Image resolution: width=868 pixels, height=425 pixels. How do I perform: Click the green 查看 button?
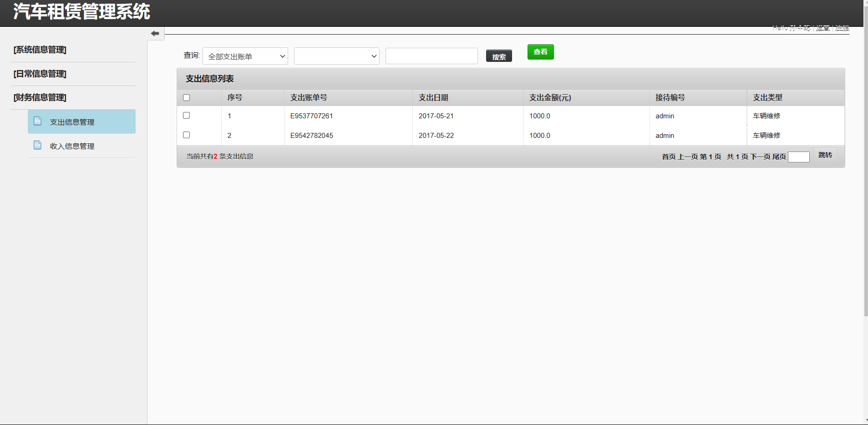pos(541,52)
